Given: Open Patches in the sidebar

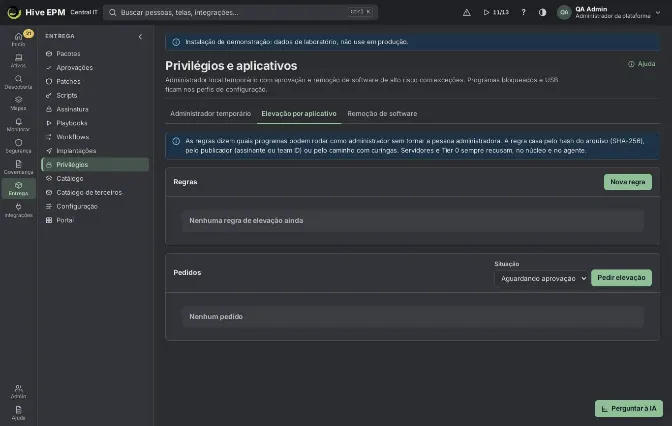Looking at the screenshot, I should [95, 81].
